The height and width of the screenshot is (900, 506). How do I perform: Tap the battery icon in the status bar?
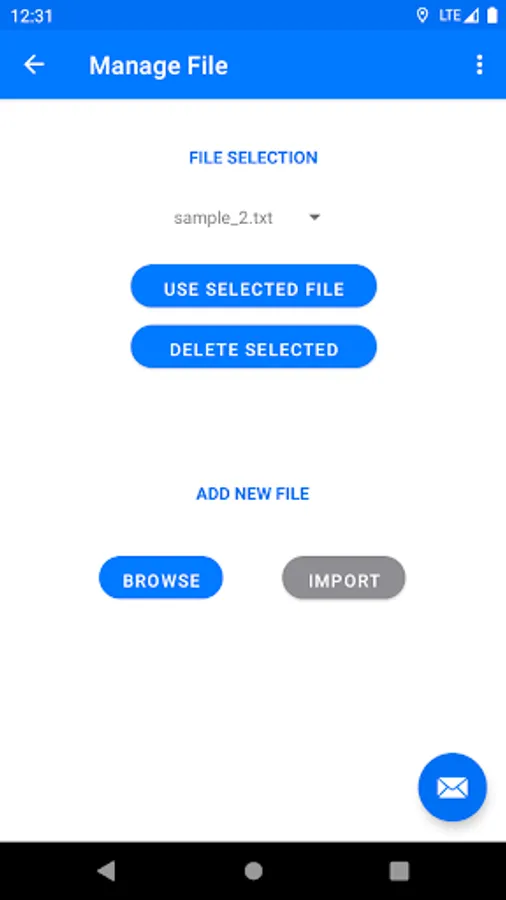tap(492, 15)
